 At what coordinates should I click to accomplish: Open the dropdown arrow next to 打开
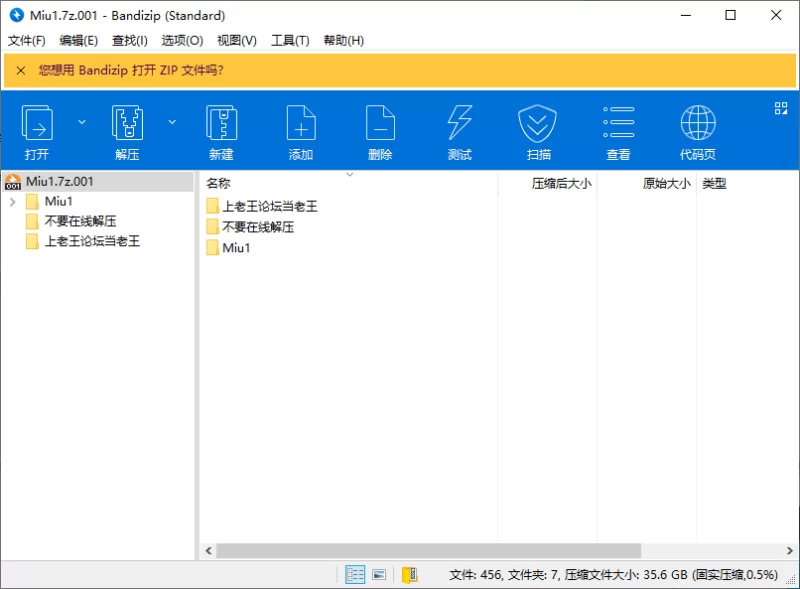coord(82,122)
